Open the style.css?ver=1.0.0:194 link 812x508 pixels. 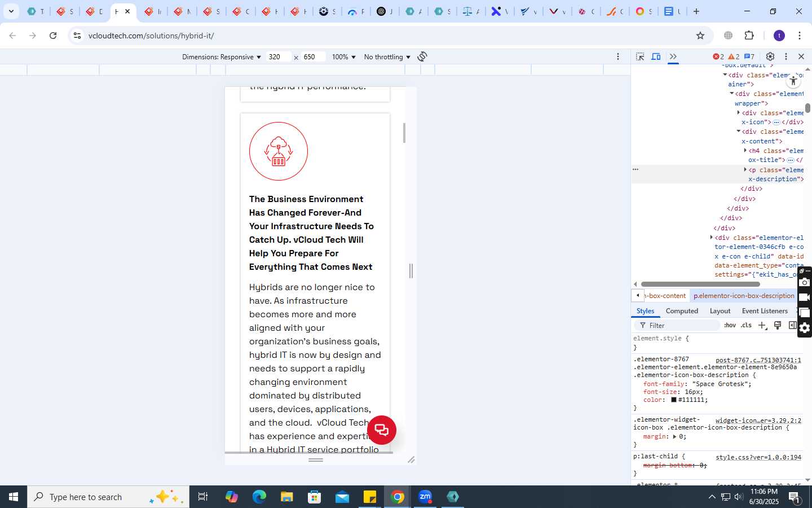(x=758, y=457)
